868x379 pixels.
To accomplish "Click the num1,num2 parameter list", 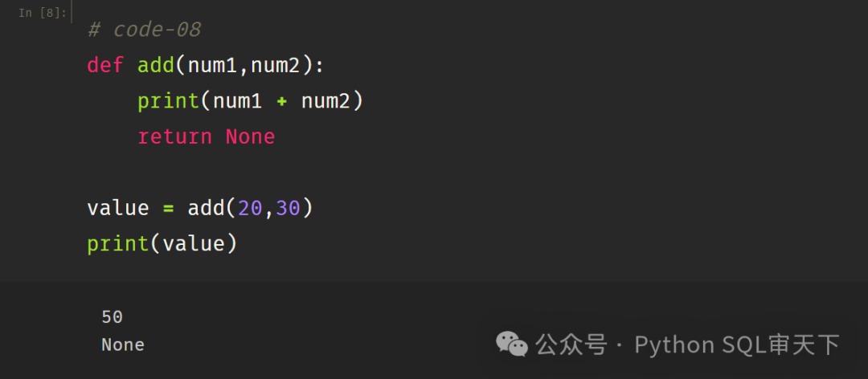I will [244, 67].
